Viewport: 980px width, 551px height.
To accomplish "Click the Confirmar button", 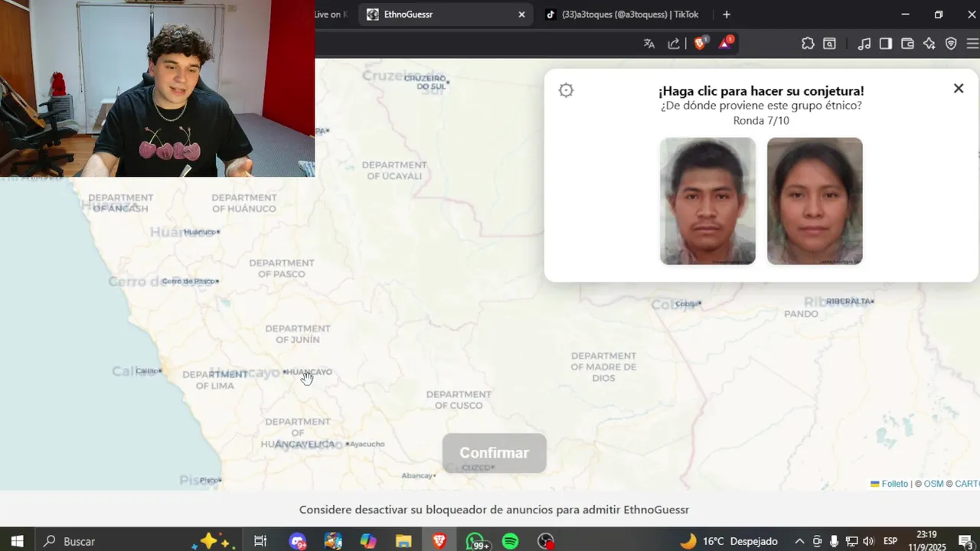I will tap(495, 453).
